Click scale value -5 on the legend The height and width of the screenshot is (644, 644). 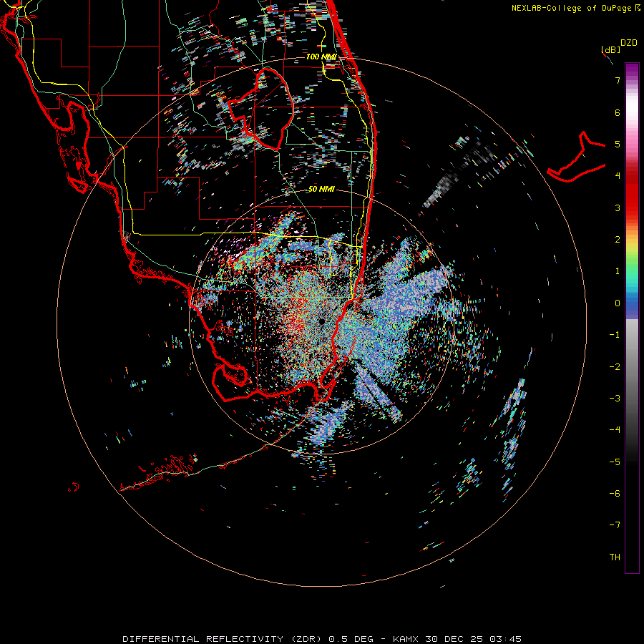tap(615, 462)
